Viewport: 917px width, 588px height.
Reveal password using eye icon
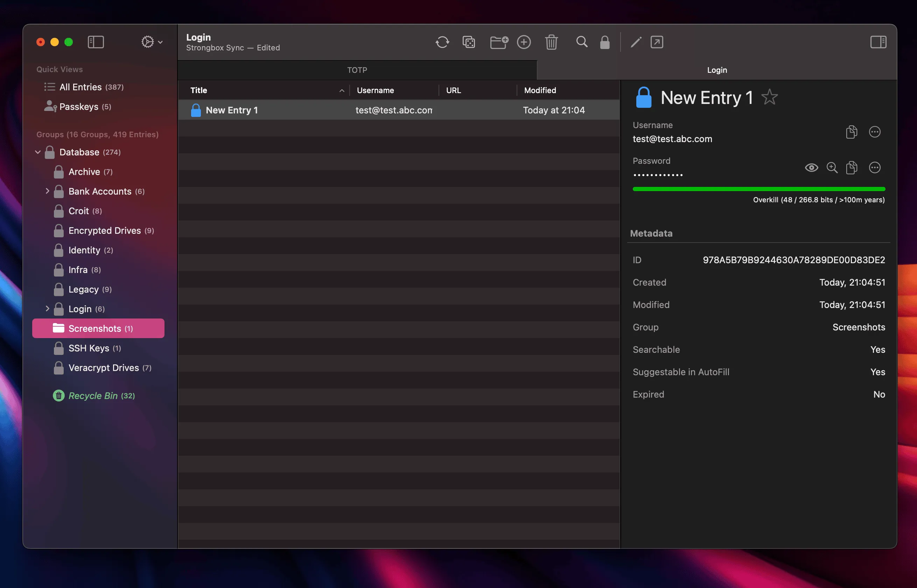812,168
